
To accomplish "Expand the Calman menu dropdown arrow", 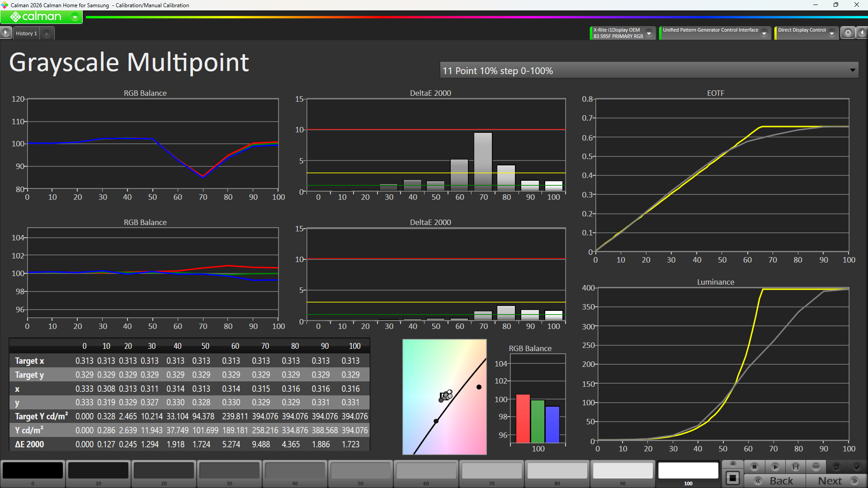I will pyautogui.click(x=75, y=17).
